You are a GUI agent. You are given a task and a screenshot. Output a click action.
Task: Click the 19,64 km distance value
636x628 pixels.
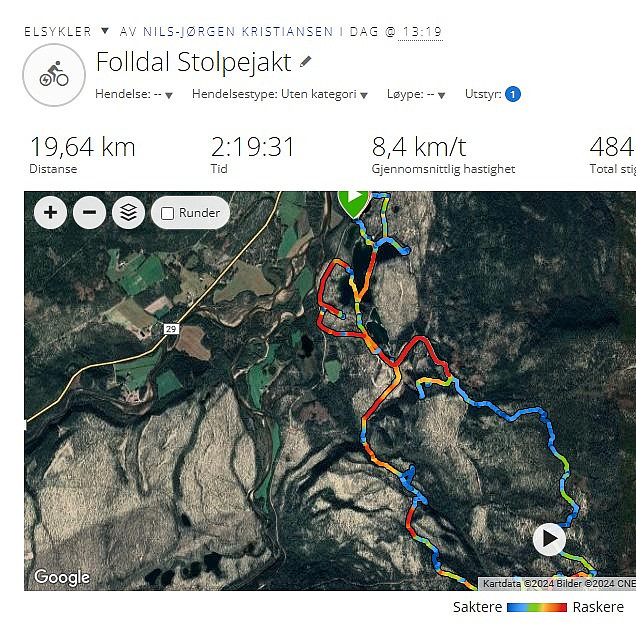click(x=83, y=147)
